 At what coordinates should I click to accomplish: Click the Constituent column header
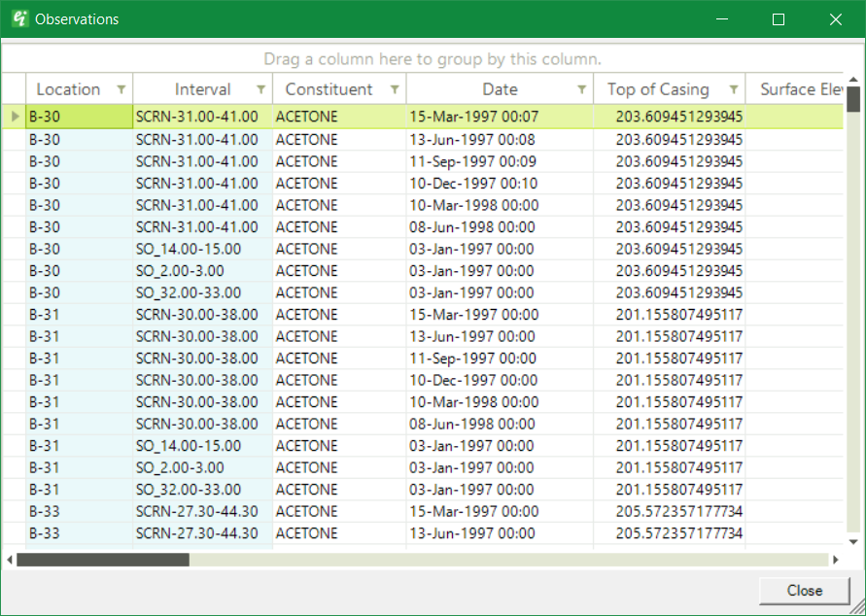(x=329, y=89)
